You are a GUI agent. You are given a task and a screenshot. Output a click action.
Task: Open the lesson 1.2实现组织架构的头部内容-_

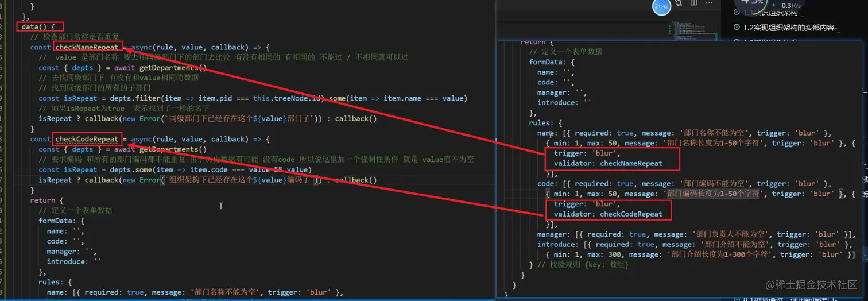[x=791, y=28]
